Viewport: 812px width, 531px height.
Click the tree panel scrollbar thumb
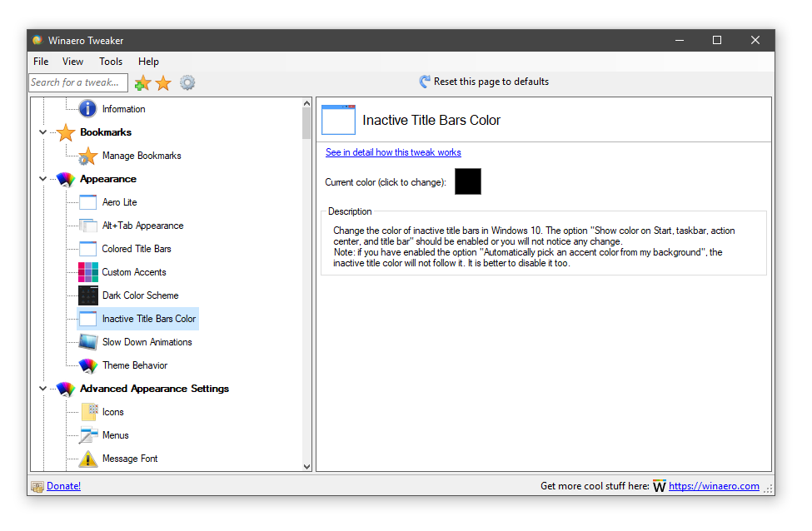[x=306, y=124]
